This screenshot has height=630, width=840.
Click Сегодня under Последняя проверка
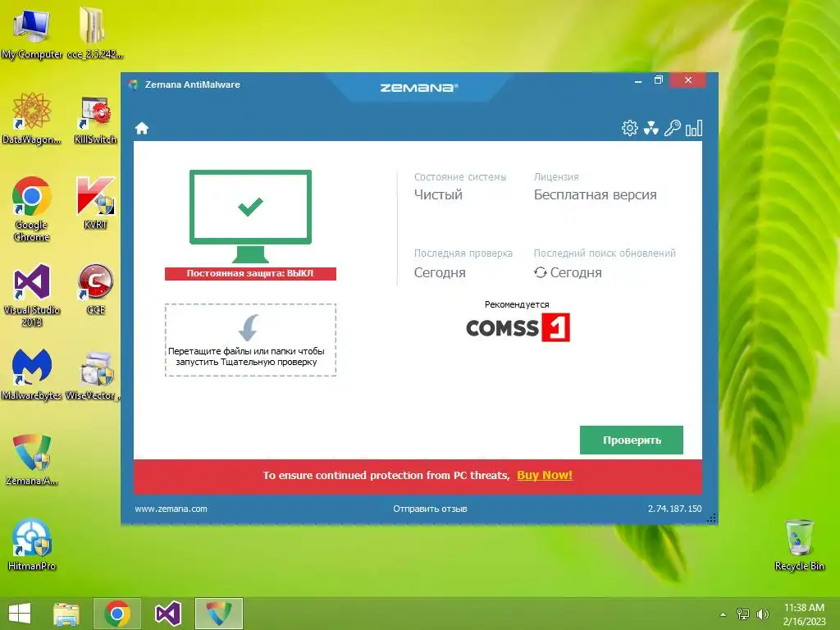(x=440, y=272)
